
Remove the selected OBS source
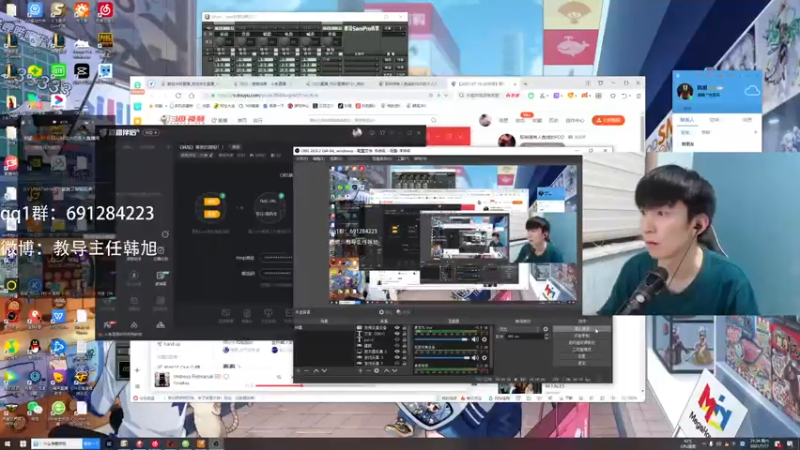[368, 371]
